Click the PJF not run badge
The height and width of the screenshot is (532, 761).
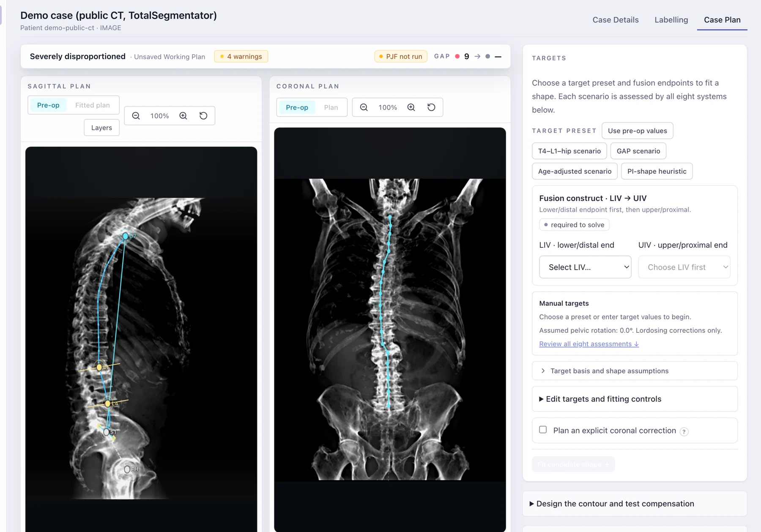point(400,56)
